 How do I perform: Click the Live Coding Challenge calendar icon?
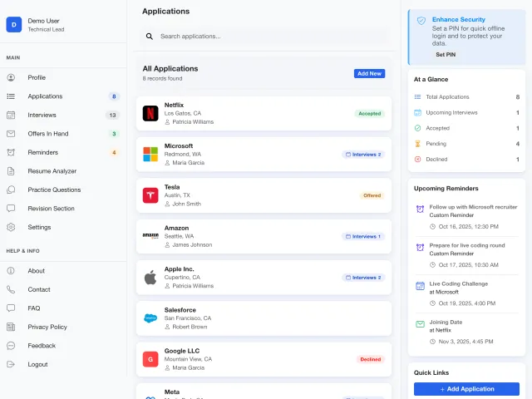click(420, 286)
